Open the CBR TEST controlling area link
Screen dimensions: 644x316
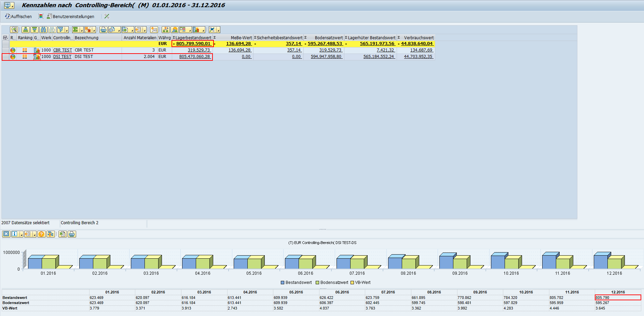[63, 50]
